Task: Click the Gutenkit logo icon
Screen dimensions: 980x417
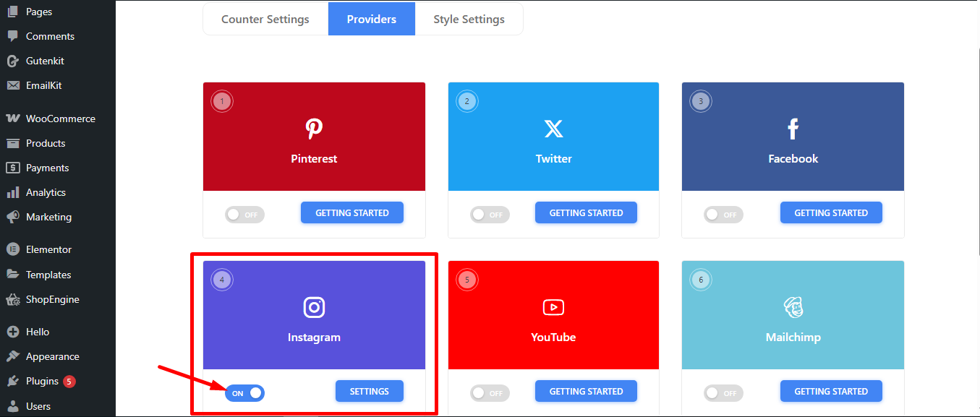Action: [x=12, y=61]
